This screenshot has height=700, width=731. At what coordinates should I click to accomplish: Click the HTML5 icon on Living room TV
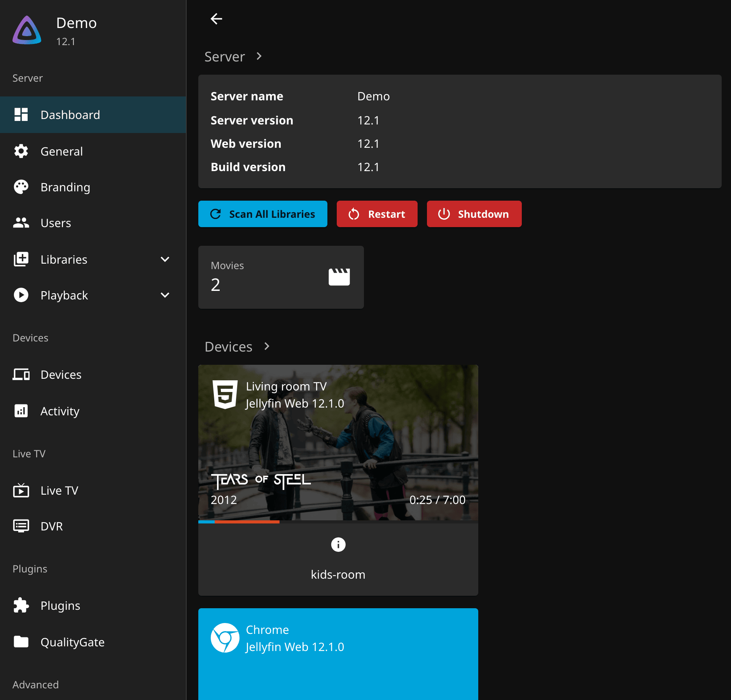(x=225, y=394)
